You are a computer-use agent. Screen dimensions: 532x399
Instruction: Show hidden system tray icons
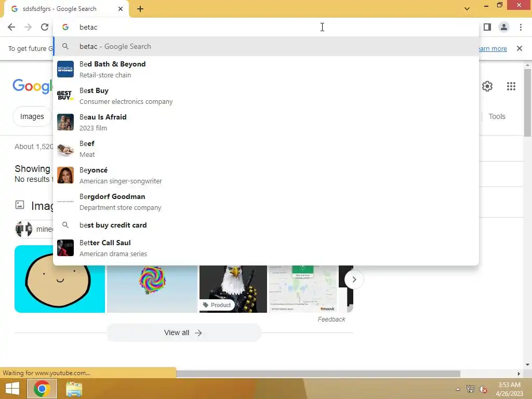[x=458, y=389]
